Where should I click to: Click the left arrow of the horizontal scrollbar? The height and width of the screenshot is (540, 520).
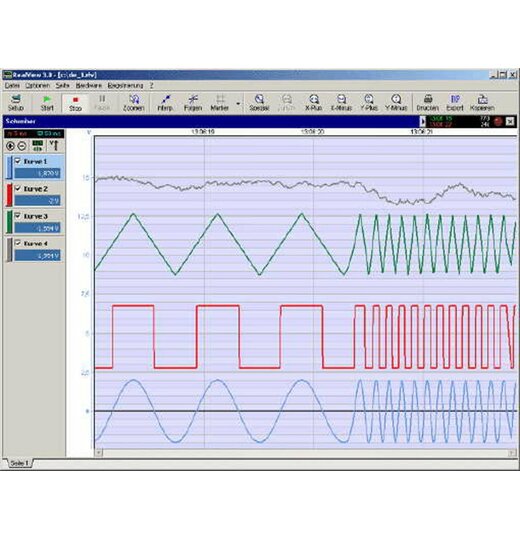point(98,453)
